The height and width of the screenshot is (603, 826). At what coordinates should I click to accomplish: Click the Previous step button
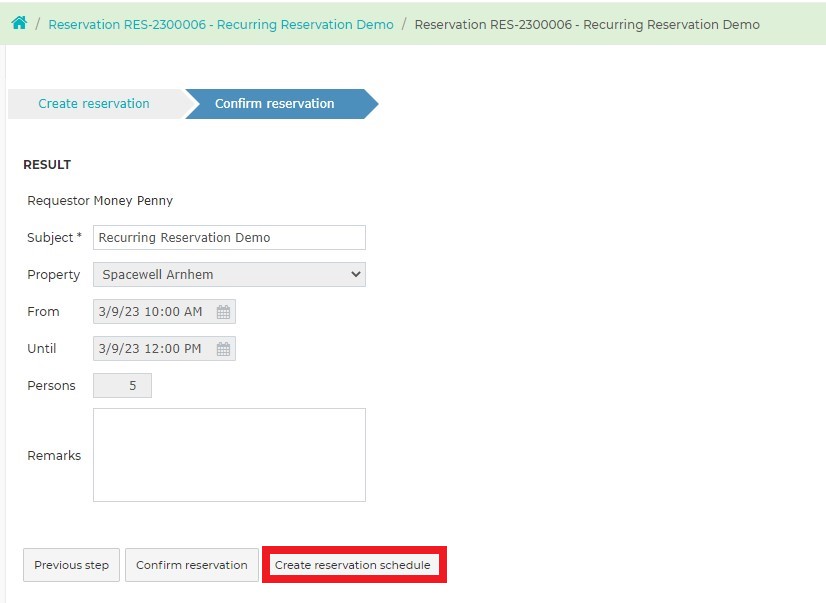72,565
